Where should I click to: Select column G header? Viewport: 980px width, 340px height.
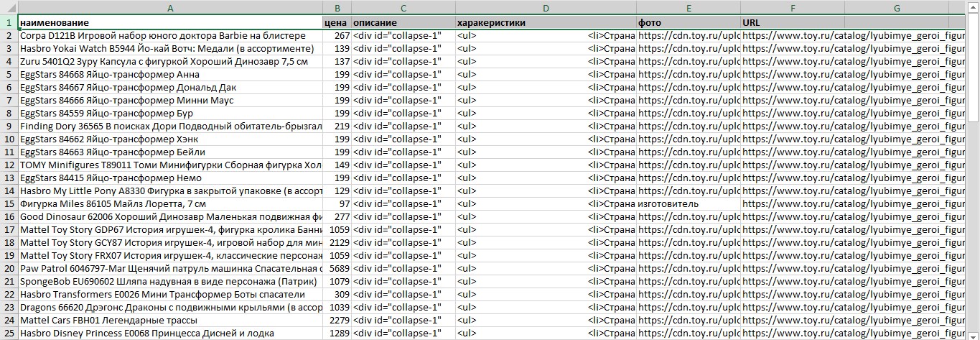pos(897,8)
